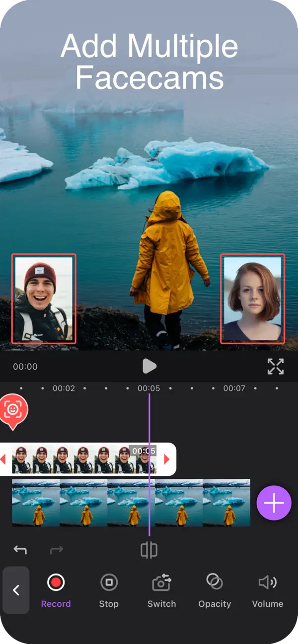The height and width of the screenshot is (644, 298).
Task: Split the clip at the playhead
Action: point(149,550)
